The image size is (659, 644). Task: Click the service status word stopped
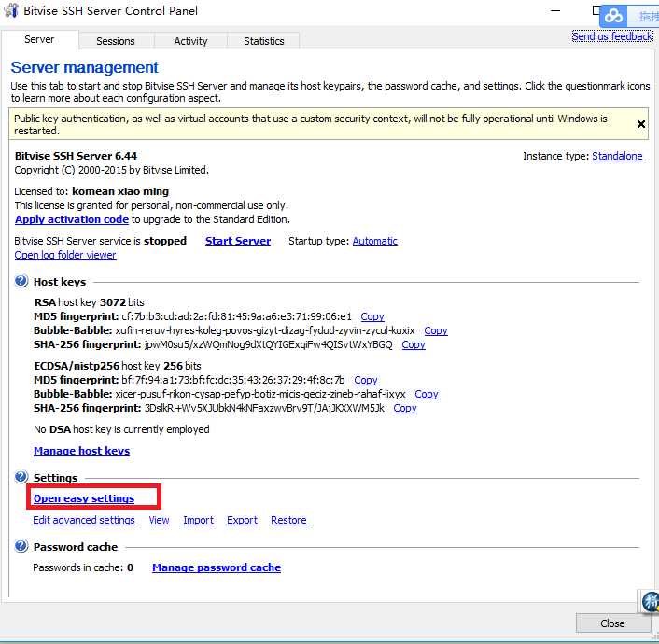[165, 241]
